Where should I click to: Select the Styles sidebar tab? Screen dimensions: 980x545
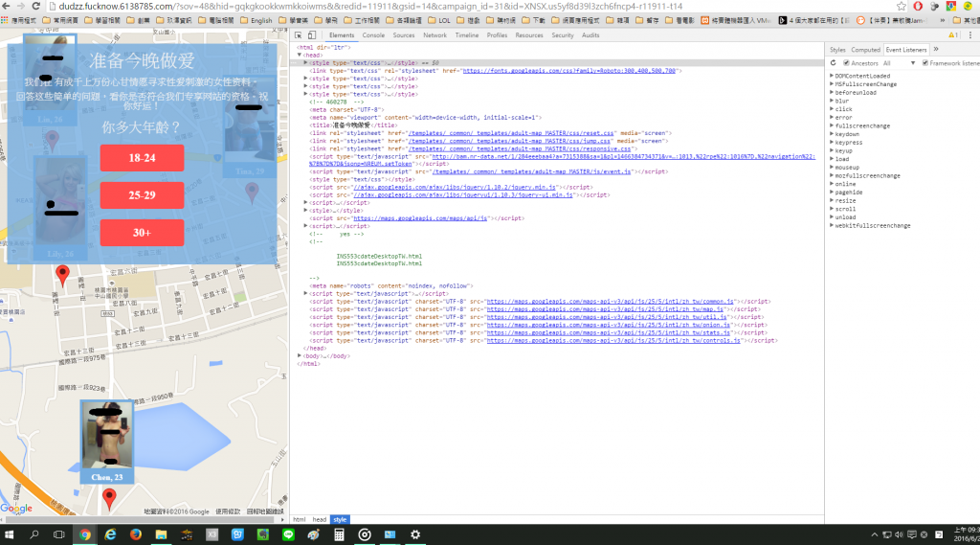tap(837, 50)
